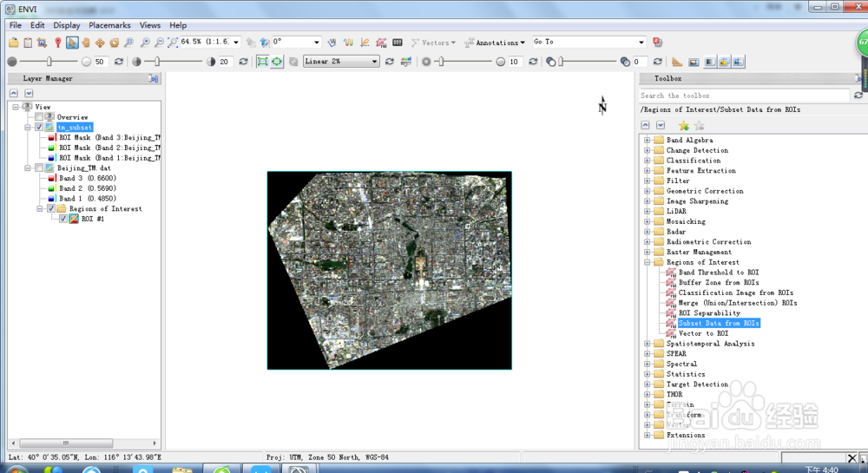Toggle the ROI #1 checkbox

(x=62, y=219)
